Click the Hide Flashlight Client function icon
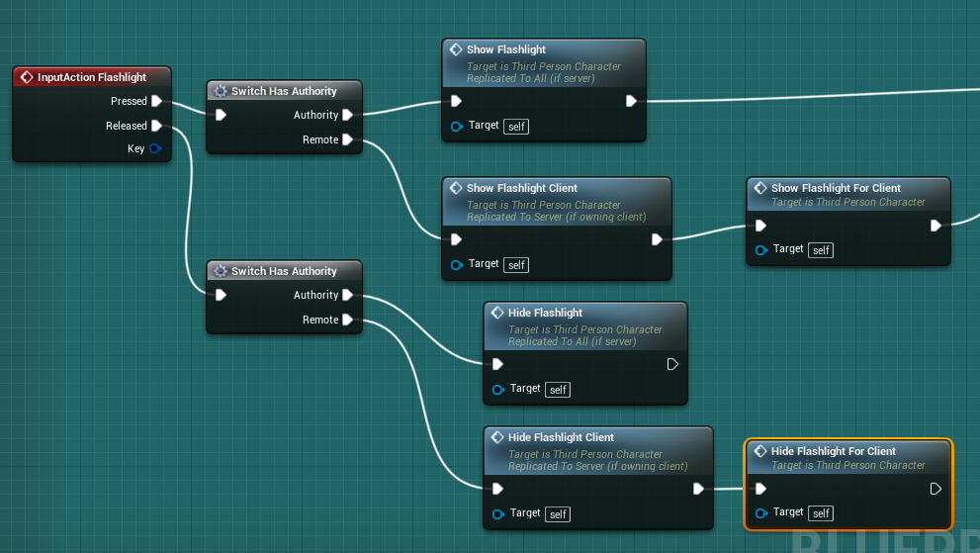The width and height of the screenshot is (980, 553). click(496, 437)
